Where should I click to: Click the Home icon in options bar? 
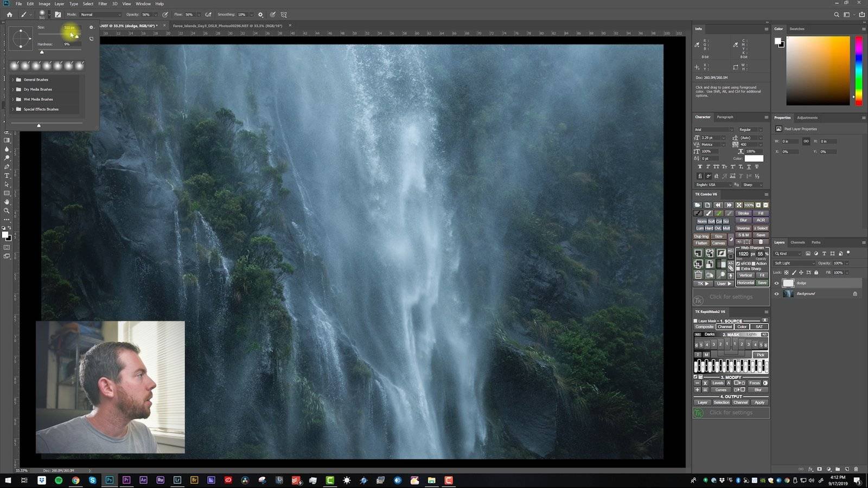[9, 15]
